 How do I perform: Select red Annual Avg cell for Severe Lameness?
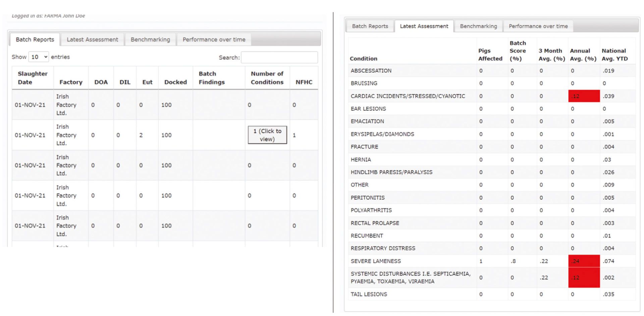pyautogui.click(x=584, y=261)
